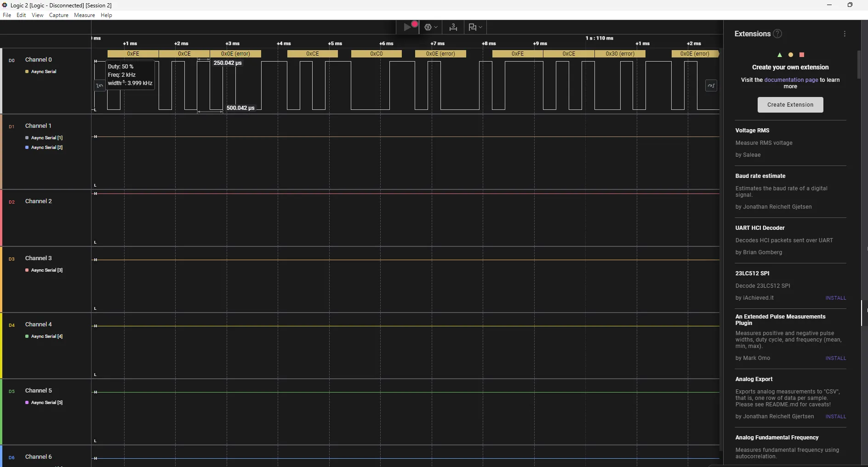Image resolution: width=868 pixels, height=467 pixels.
Task: Jump to previous edge on Channel 0
Action: pyautogui.click(x=99, y=85)
